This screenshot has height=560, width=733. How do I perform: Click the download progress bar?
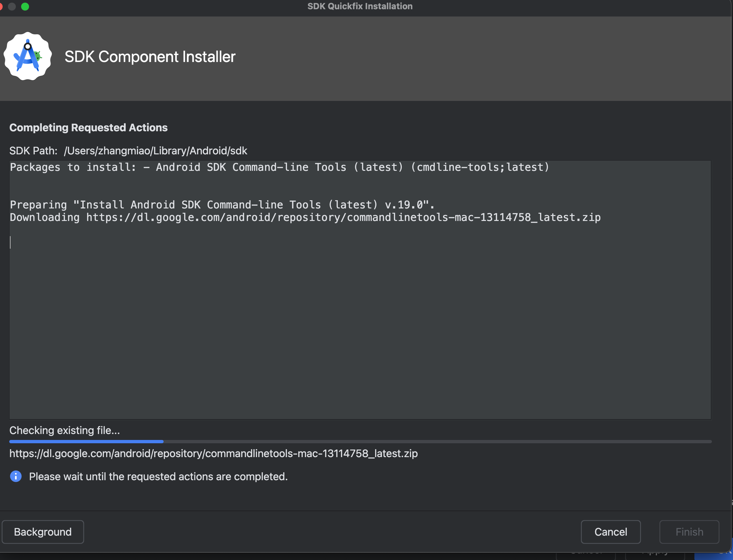360,442
